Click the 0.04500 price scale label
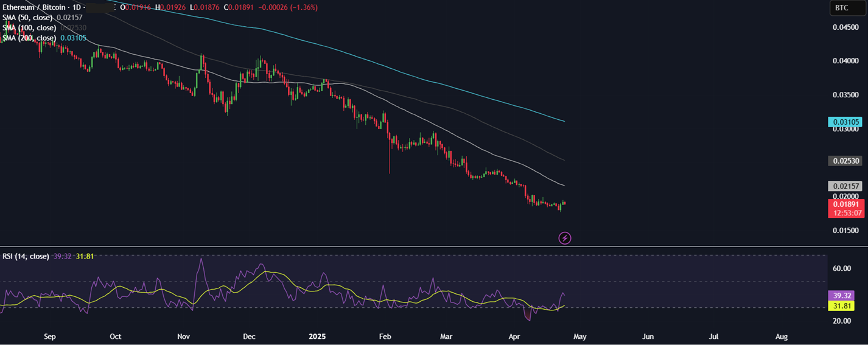The width and height of the screenshot is (868, 345). [x=845, y=27]
